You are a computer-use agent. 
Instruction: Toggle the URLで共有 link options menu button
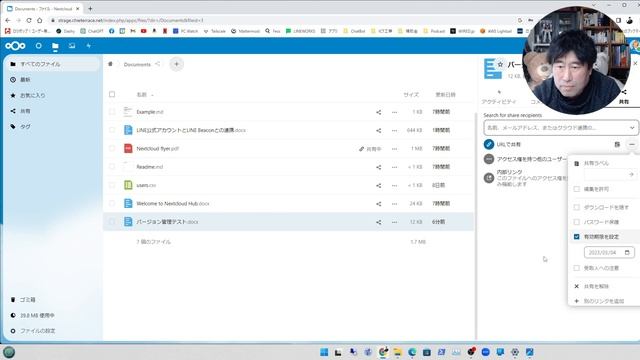[631, 144]
